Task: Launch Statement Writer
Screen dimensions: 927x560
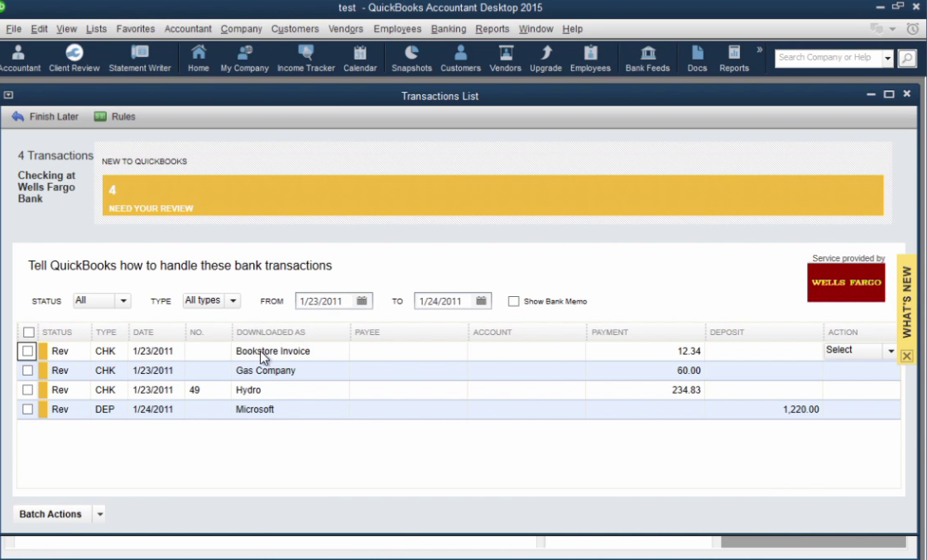Action: pos(140,59)
